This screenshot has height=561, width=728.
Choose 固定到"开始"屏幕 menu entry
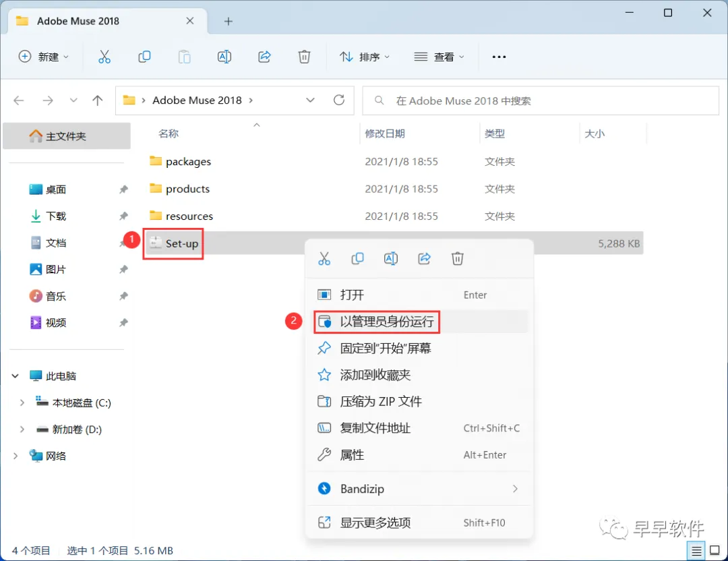[420, 349]
